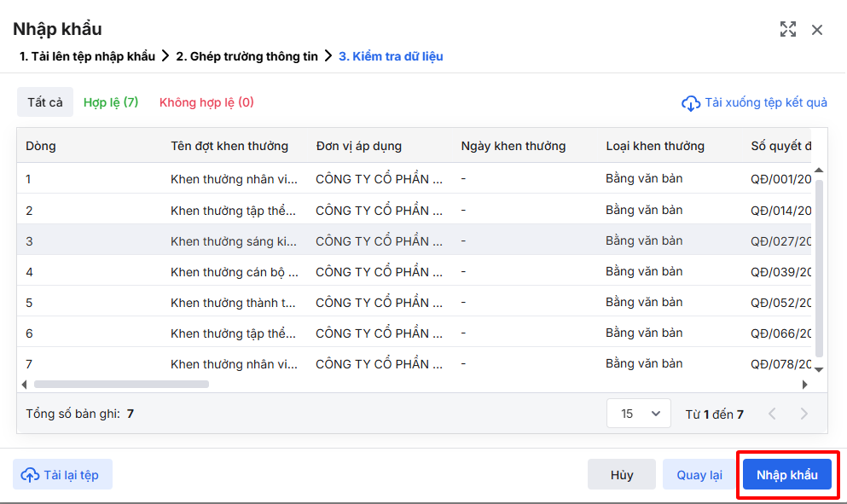Viewport: 847px width, 504px height.
Task: Show the Hợp lệ (7) tab
Action: [111, 102]
